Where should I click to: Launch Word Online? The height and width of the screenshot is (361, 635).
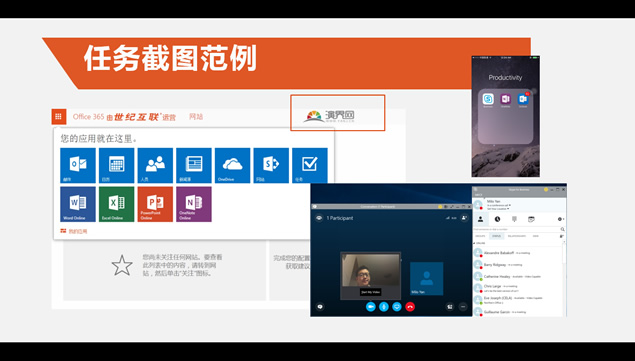(x=78, y=204)
